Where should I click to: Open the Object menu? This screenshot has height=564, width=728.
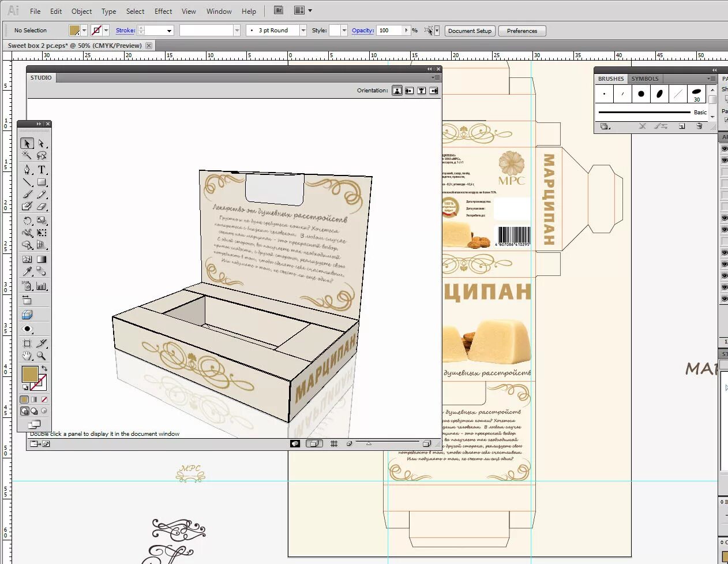pos(81,11)
